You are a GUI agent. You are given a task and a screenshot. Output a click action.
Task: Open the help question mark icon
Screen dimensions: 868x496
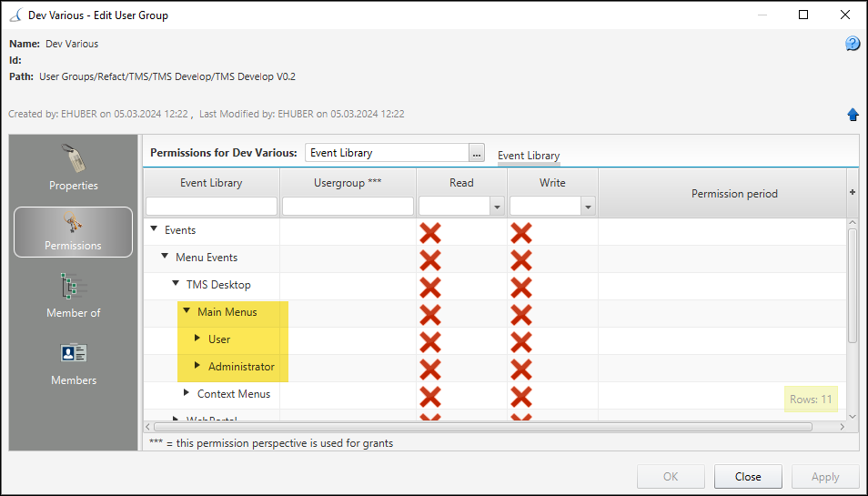tap(853, 43)
